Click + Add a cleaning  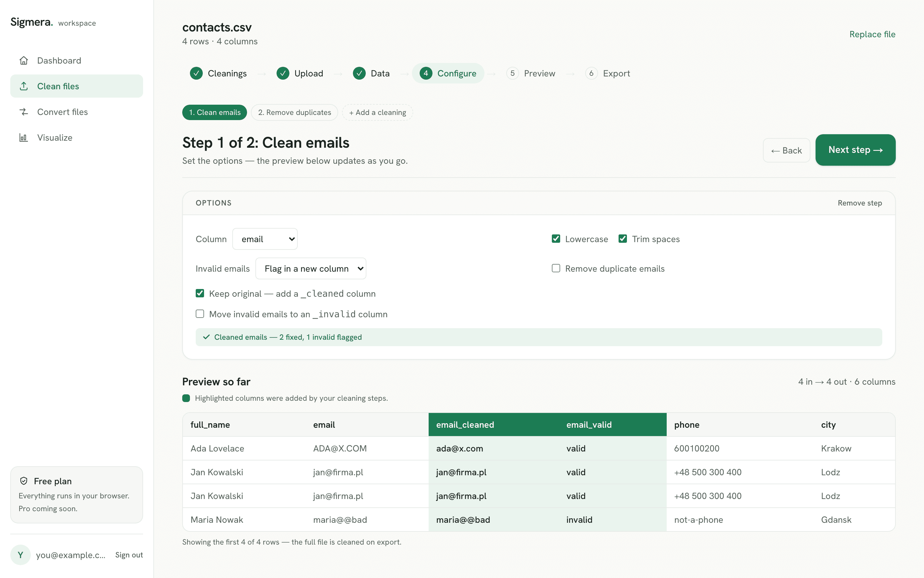coord(378,112)
